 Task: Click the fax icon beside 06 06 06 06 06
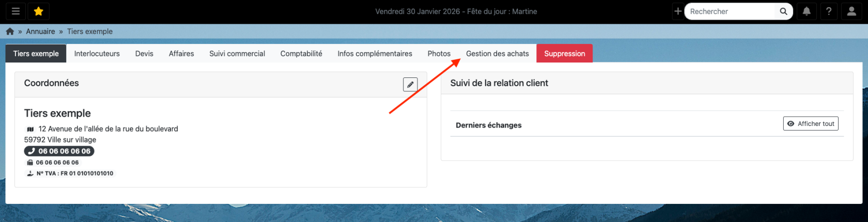[30, 163]
